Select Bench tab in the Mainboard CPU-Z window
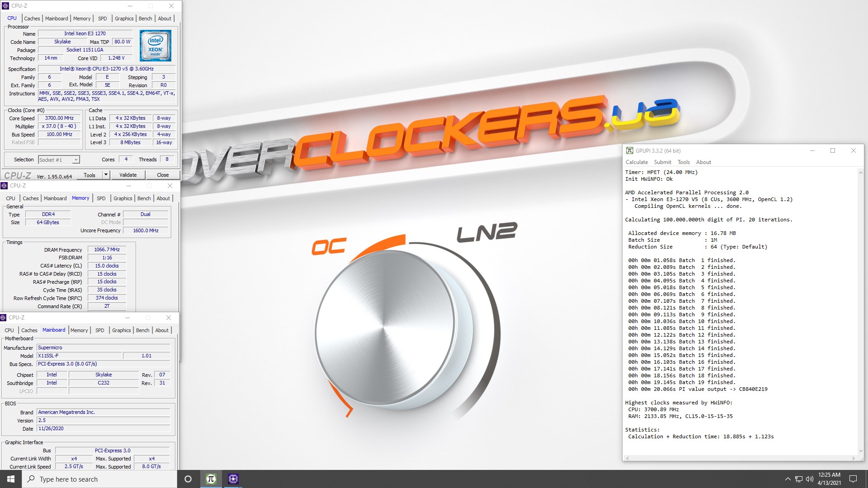 (x=142, y=330)
